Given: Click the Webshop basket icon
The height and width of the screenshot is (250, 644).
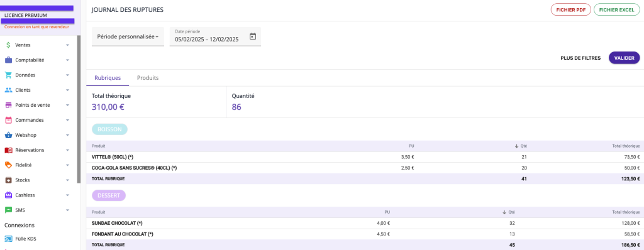Looking at the screenshot, I should click(x=8, y=135).
